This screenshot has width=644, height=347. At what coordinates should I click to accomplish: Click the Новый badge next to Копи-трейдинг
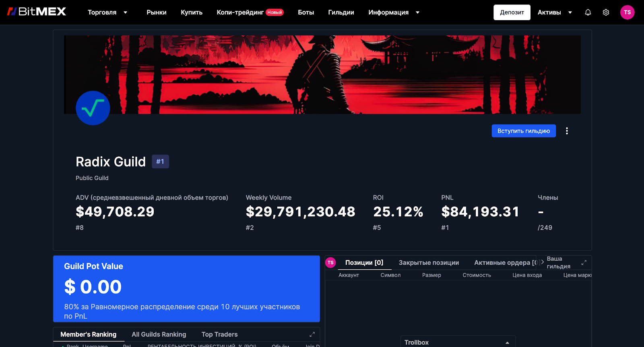275,12
